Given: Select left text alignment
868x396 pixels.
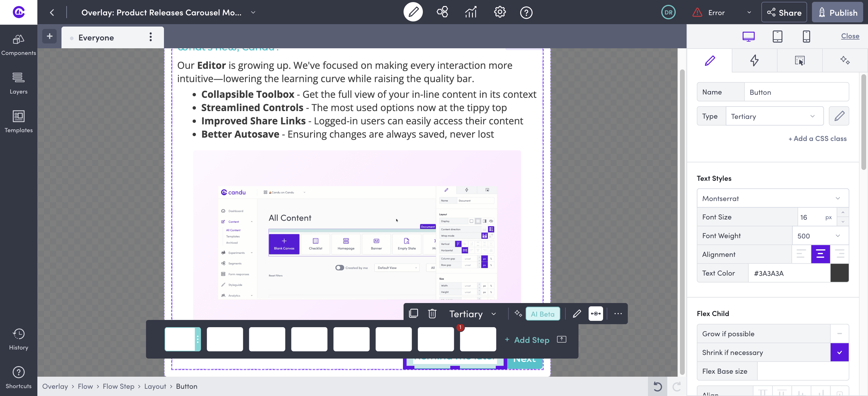Looking at the screenshot, I should click(x=801, y=254).
